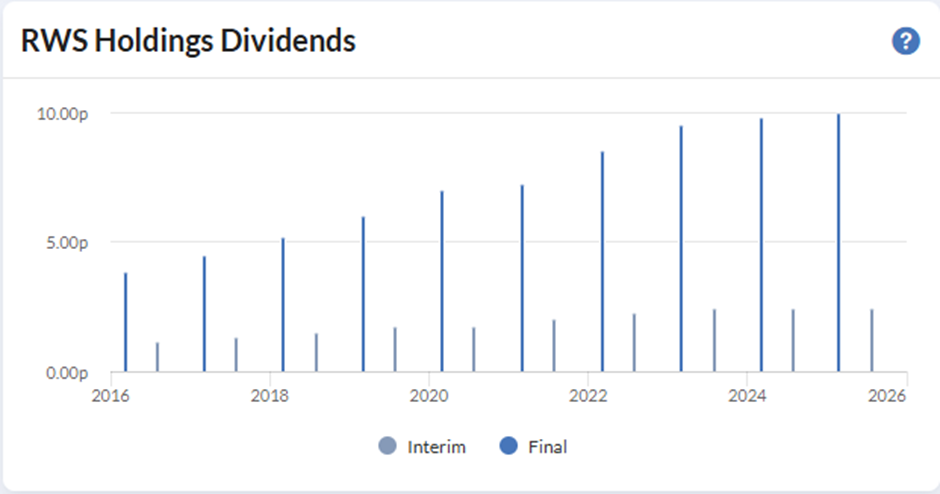Click the 2025 final dividend bar reaching 10.00p

point(839,243)
